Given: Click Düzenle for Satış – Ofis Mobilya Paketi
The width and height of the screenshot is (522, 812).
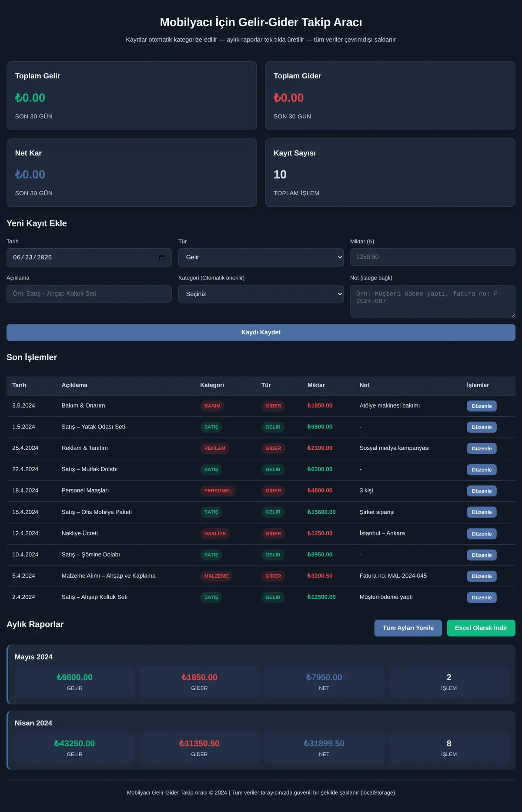Looking at the screenshot, I should (x=482, y=512).
